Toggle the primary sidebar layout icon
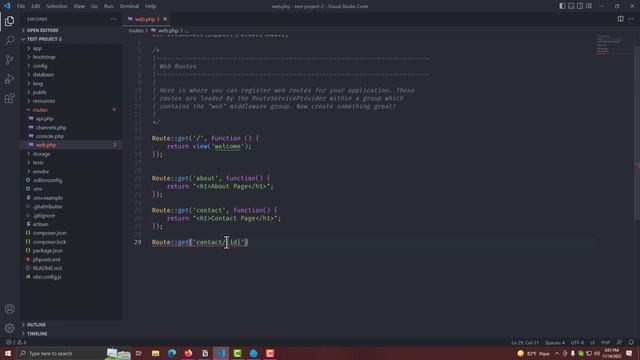This screenshot has width=640, height=360. (x=562, y=6)
